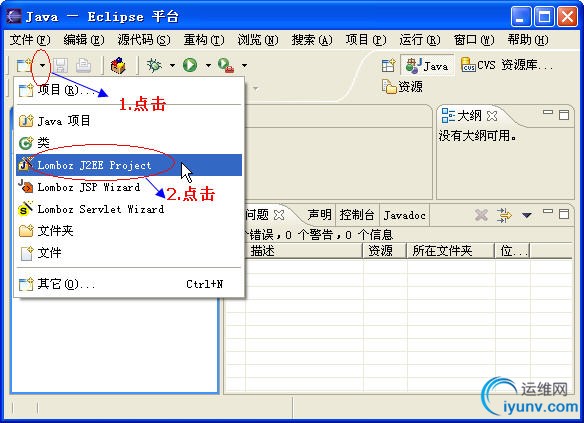Screen dimensions: 584x423
Task: Maximize the 大纲 outline panel
Action: coord(564,115)
